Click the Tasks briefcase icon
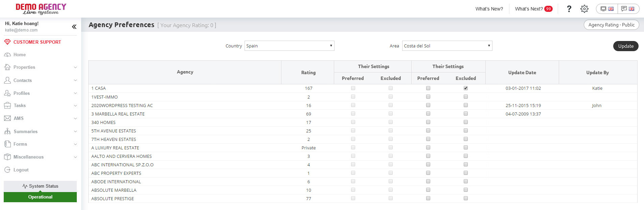The image size is (644, 210). point(7,105)
